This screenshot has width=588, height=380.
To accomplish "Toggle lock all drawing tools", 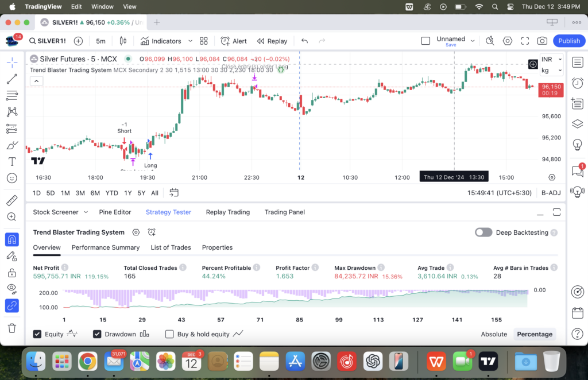I will pos(12,273).
